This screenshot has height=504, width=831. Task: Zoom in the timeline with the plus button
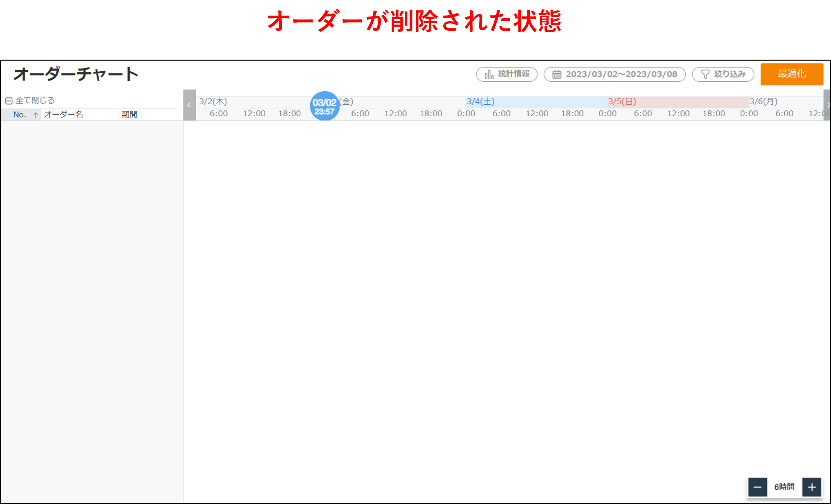point(812,487)
